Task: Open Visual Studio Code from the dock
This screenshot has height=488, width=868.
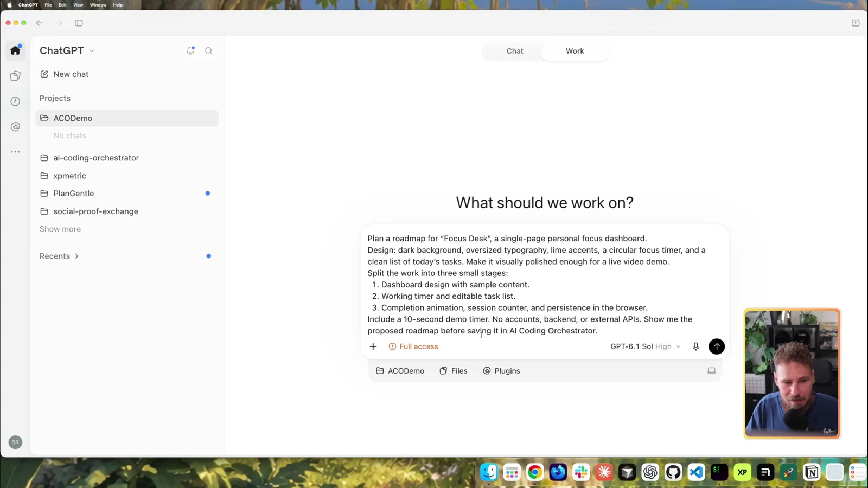Action: point(696,472)
